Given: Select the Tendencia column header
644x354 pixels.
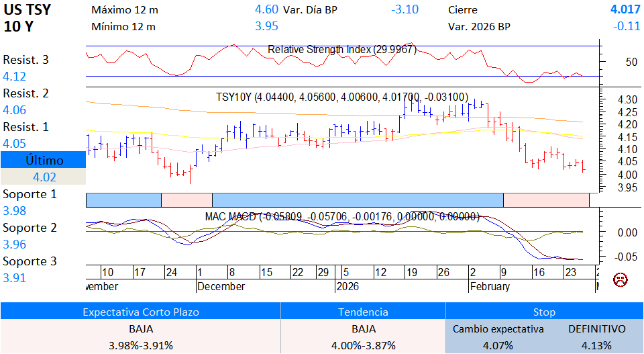Looking at the screenshot, I should 363,312.
